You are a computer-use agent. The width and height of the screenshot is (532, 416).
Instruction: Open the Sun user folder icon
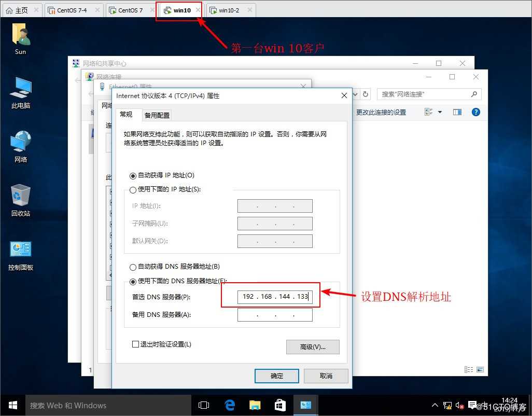(21, 38)
